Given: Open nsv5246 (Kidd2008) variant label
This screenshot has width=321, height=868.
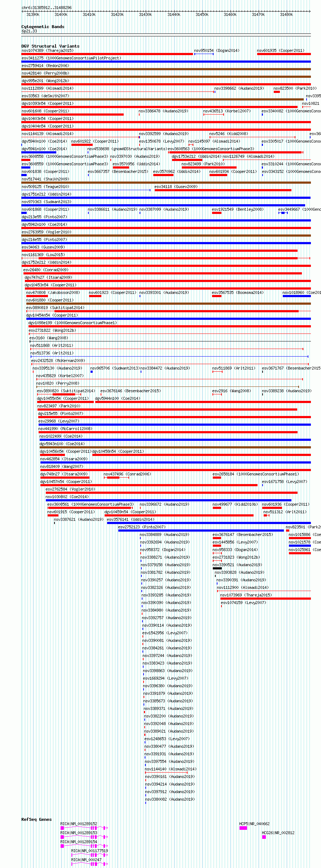Looking at the screenshot, I should (229, 134).
